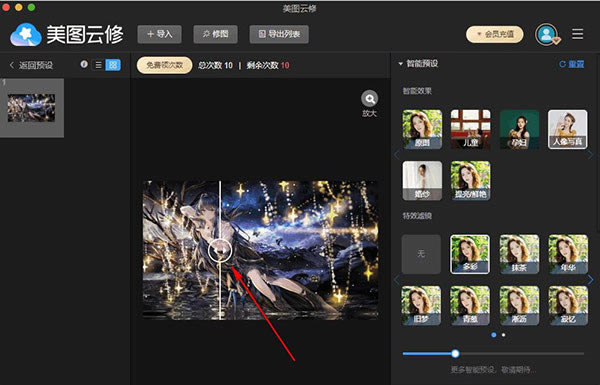Click the blue 重置 reset icon
This screenshot has width=600, height=385.
click(x=562, y=64)
